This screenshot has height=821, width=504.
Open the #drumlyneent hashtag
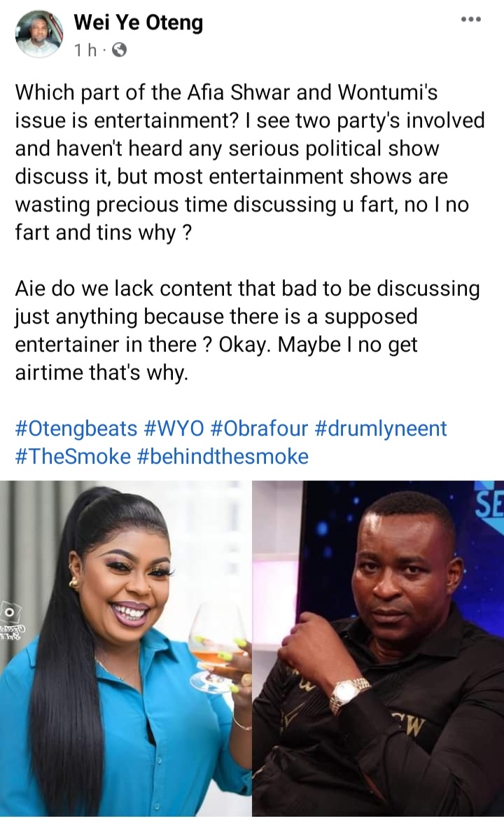(x=381, y=428)
